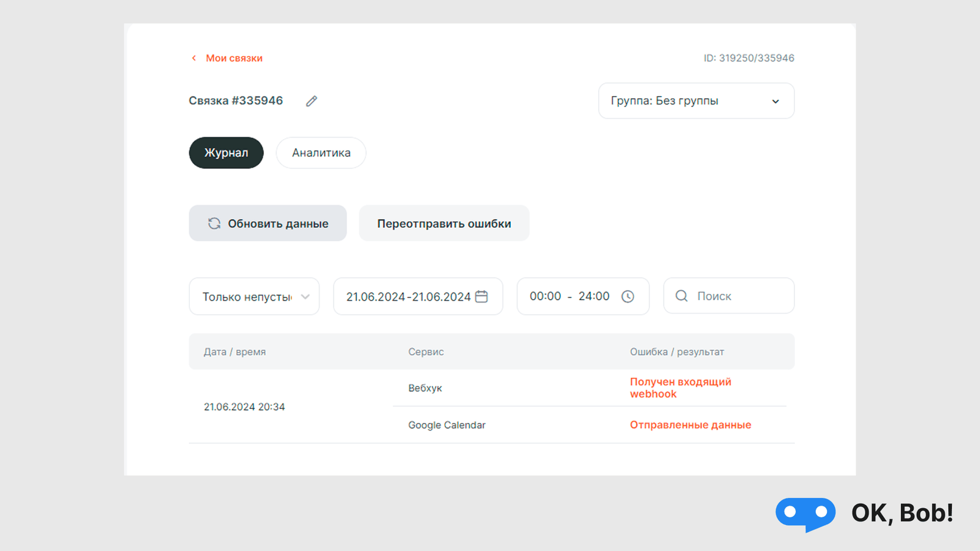This screenshot has height=551, width=980.
Task: Click the Обновить данные button
Action: (x=268, y=223)
